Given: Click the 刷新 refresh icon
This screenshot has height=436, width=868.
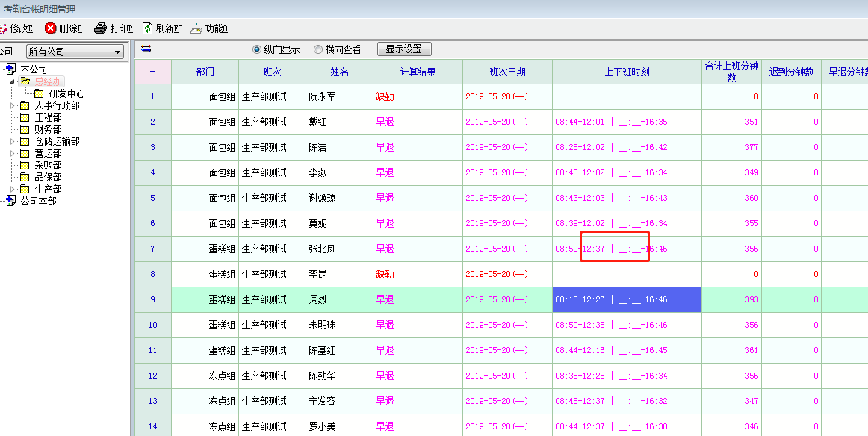Looking at the screenshot, I should pos(148,28).
